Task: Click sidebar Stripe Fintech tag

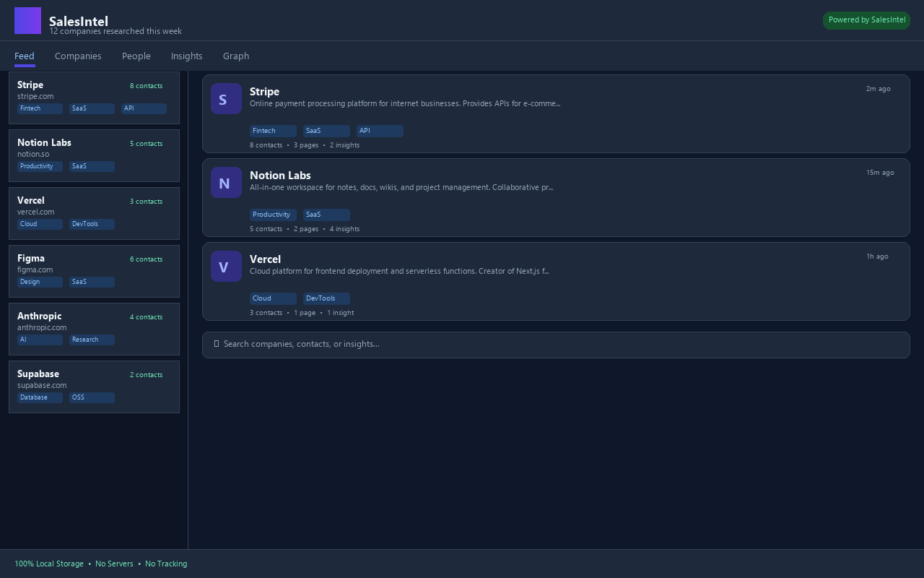Action: click(40, 108)
